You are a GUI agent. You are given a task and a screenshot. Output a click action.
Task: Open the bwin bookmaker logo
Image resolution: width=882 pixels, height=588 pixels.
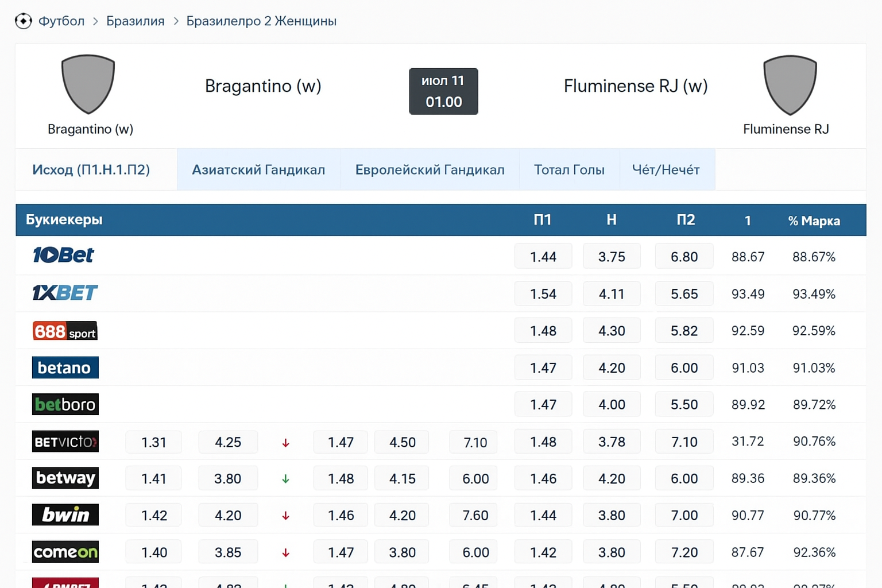65,515
